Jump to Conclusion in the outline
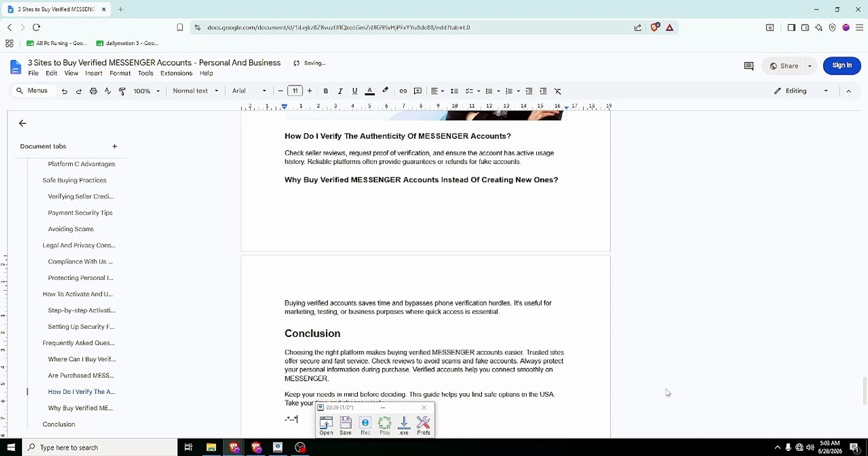The width and height of the screenshot is (868, 456). 59,424
